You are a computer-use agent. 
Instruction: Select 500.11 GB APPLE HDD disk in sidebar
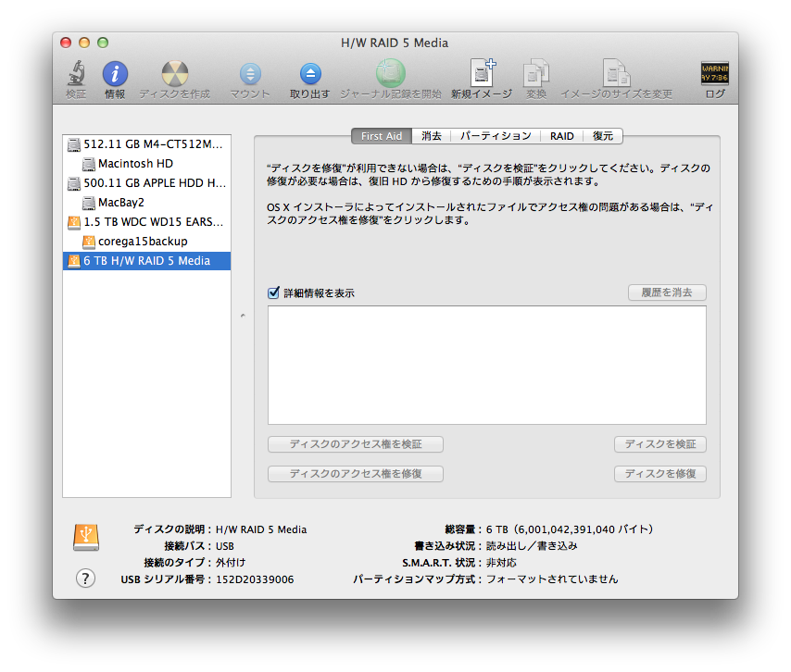coord(146,183)
